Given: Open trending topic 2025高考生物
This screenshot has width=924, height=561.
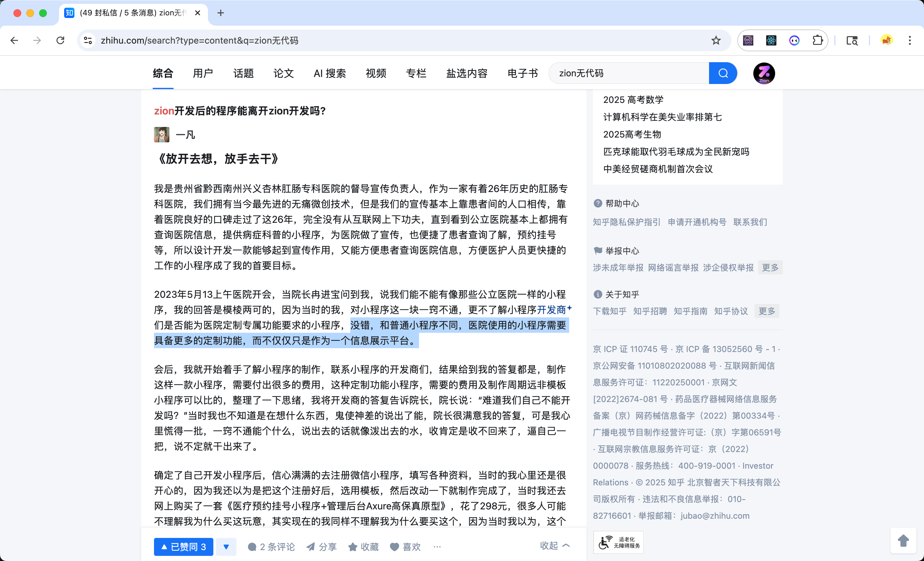Looking at the screenshot, I should click(x=632, y=134).
